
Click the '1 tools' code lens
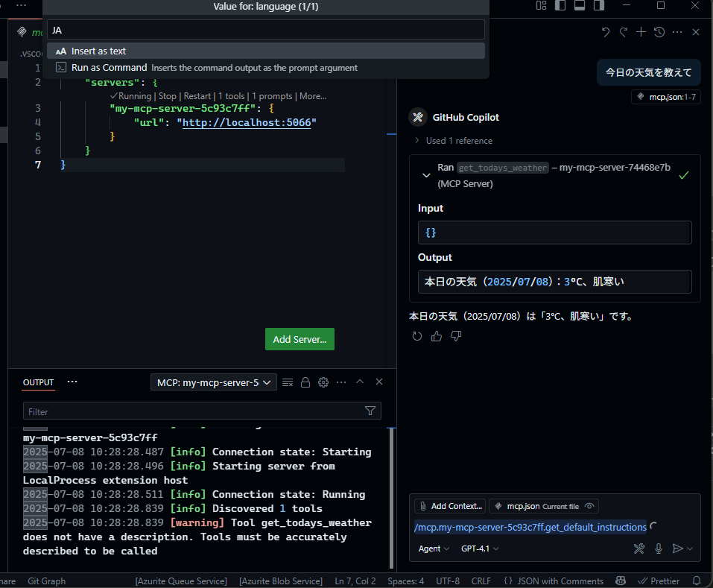pyautogui.click(x=232, y=96)
